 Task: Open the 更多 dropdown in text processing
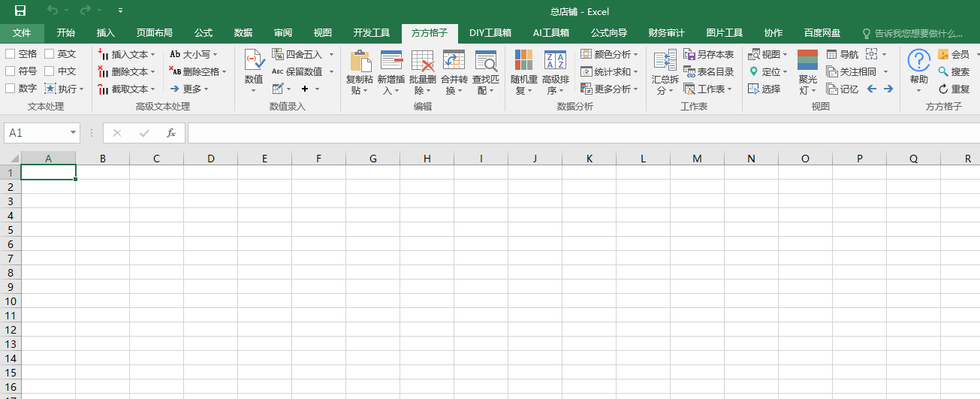point(206,89)
